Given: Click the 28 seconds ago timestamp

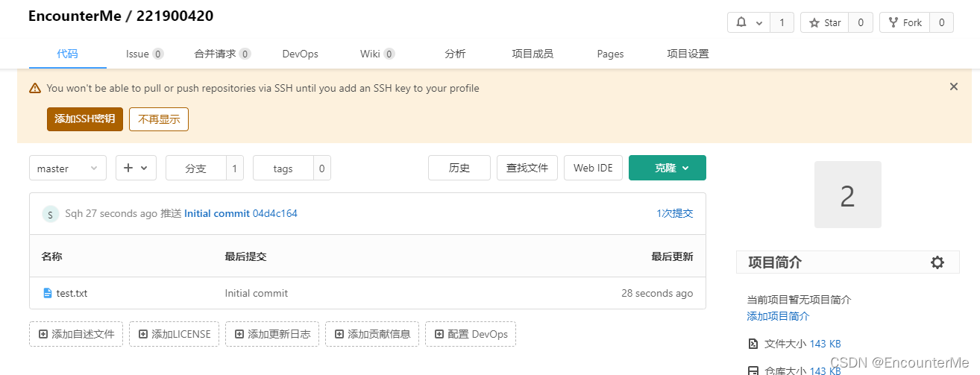Looking at the screenshot, I should pyautogui.click(x=657, y=293).
